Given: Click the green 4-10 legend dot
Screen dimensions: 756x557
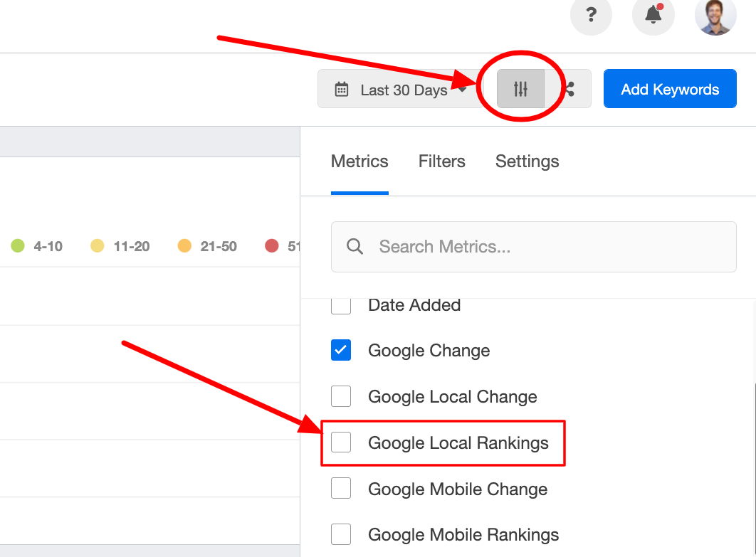Looking at the screenshot, I should (18, 246).
